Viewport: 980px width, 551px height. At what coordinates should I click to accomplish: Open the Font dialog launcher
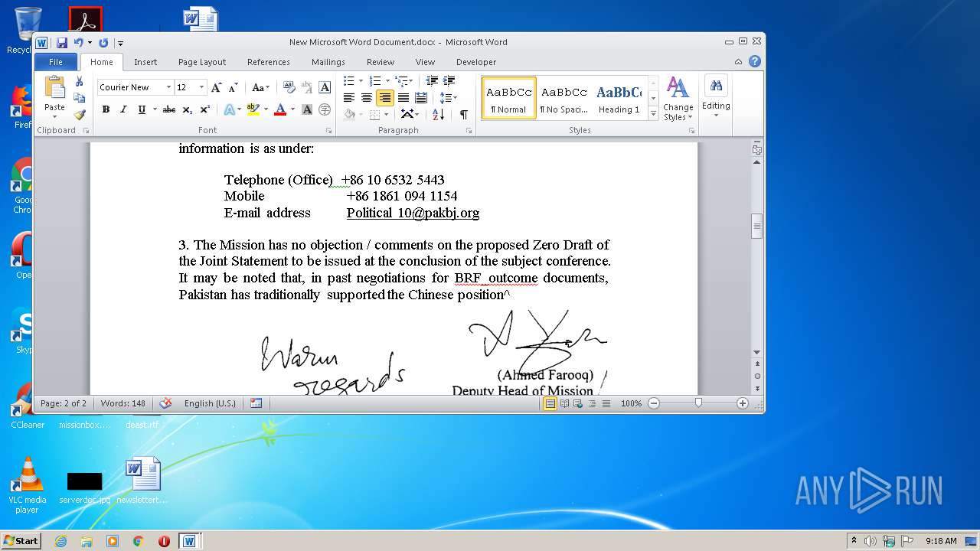tap(328, 131)
